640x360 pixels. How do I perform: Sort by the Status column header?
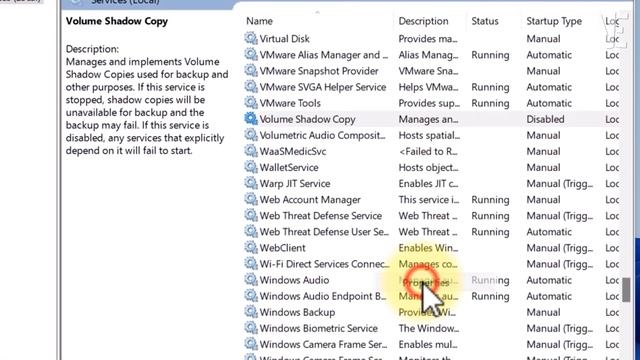(485, 21)
